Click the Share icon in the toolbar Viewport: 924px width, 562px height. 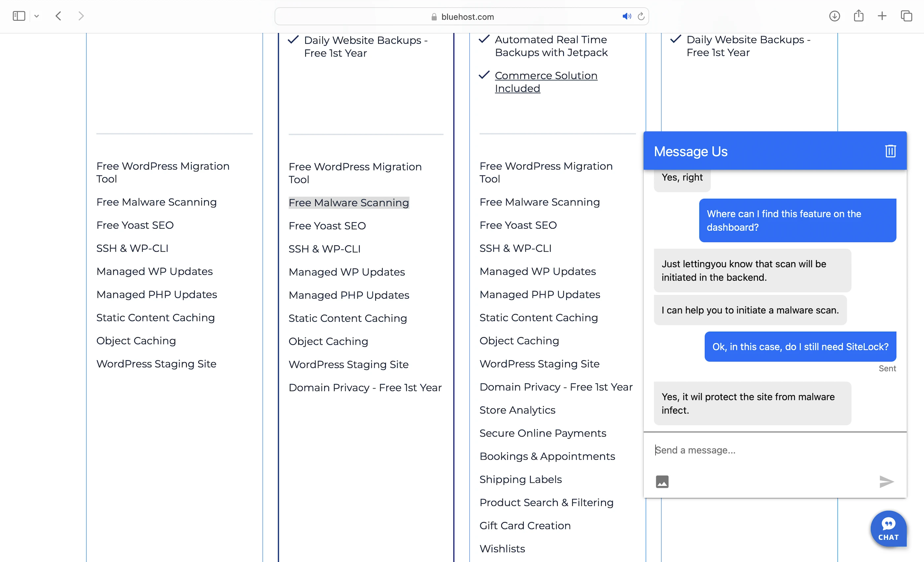859,16
